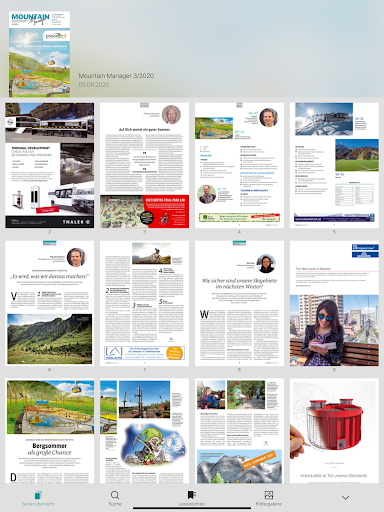This screenshot has width=384, height=512.
Task: Open page 3 editorial thumbnail
Action: pyautogui.click(x=144, y=165)
